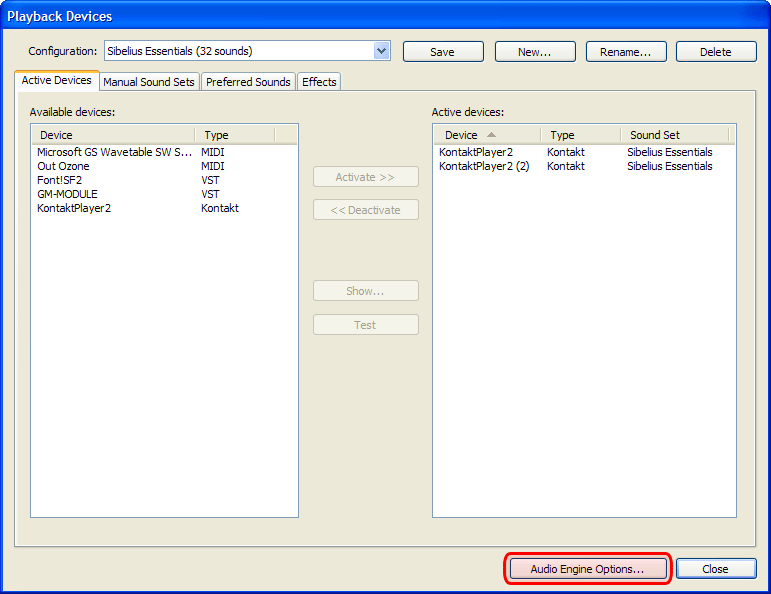The image size is (771, 594).
Task: Click the << Deactivate button
Action: [366, 210]
